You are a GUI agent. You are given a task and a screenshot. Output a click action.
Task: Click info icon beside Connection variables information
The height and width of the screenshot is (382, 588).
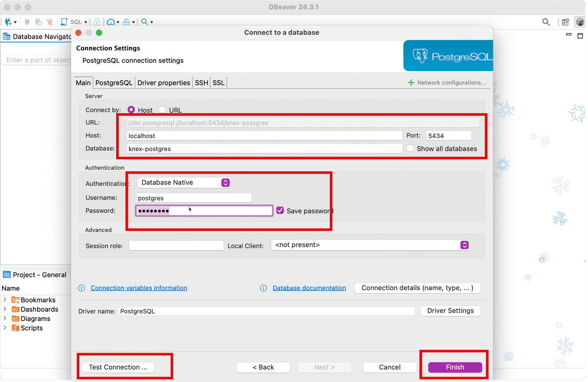pos(82,288)
